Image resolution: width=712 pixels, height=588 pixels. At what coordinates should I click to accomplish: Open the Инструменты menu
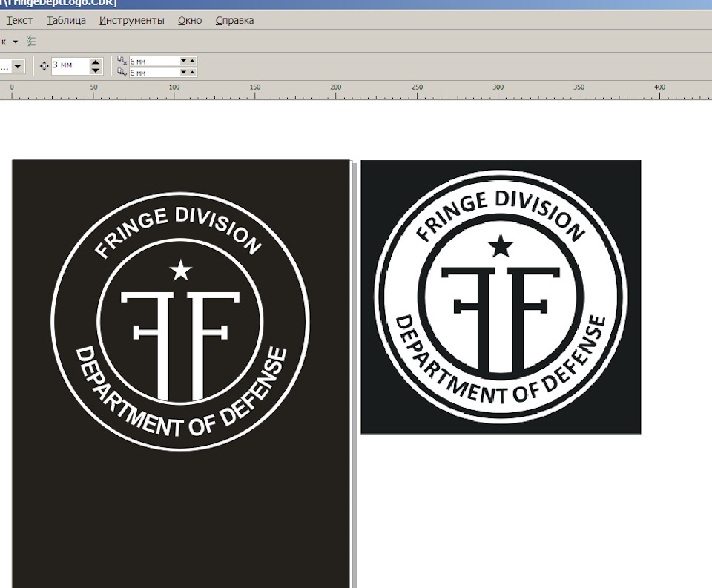click(x=132, y=20)
